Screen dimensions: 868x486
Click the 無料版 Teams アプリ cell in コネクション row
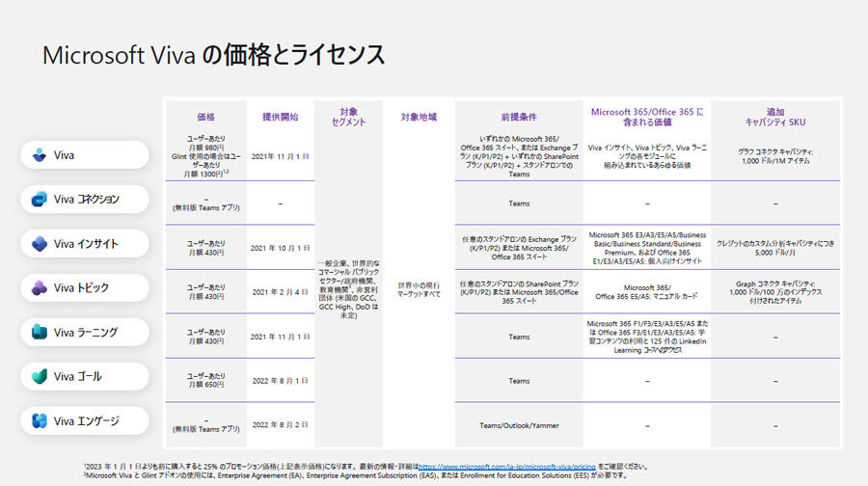(x=206, y=203)
